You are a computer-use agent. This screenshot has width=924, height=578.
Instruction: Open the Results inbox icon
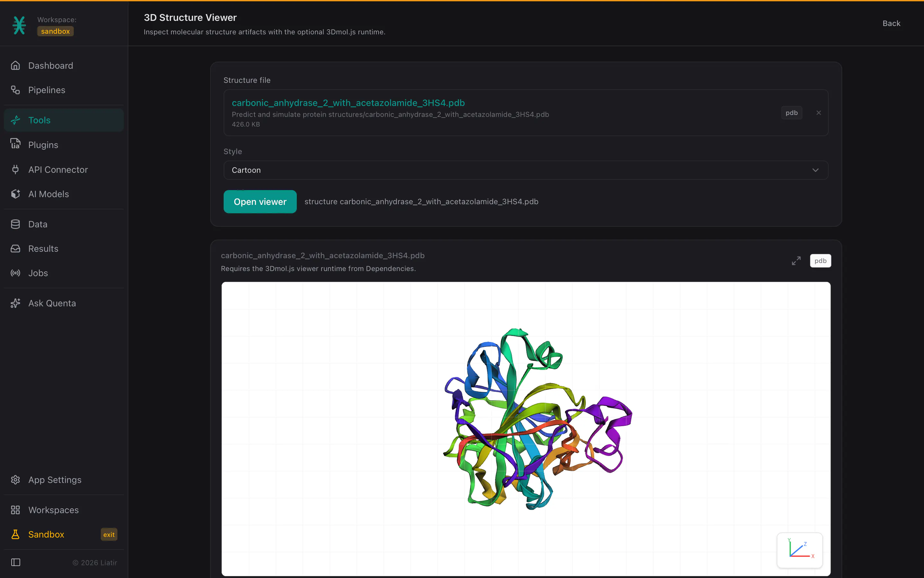tap(15, 249)
